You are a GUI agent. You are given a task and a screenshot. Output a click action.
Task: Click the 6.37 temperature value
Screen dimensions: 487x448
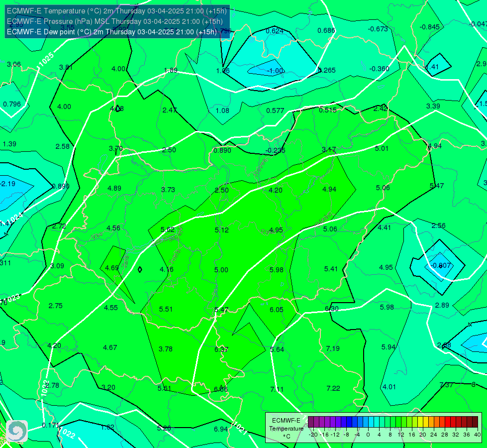(221, 349)
